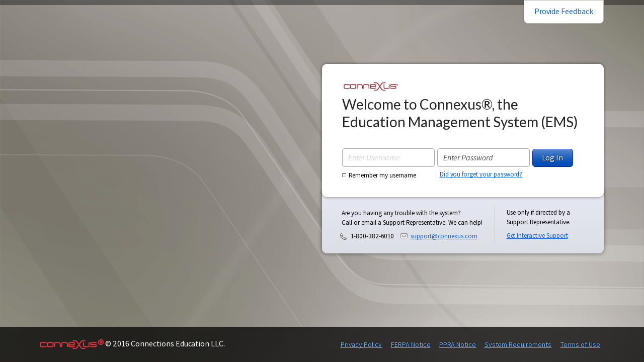Viewport: 644px width, 362px height.
Task: Open the Privacy Policy link
Action: tap(361, 344)
